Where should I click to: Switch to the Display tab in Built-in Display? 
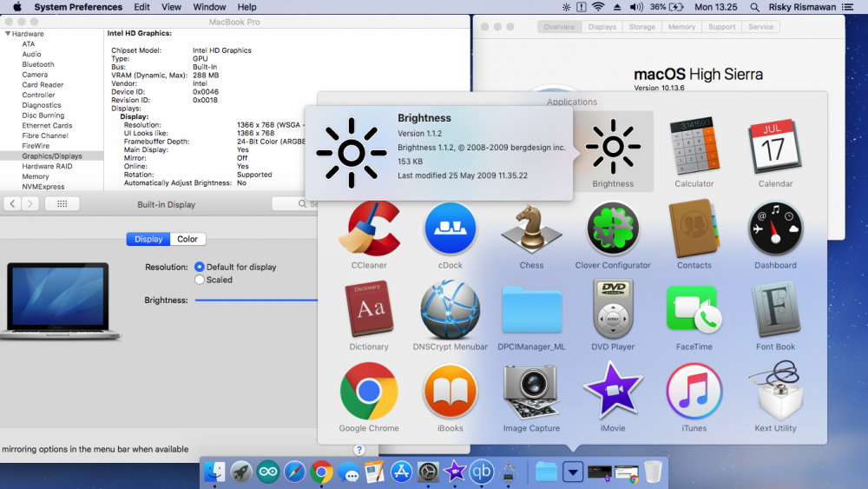click(148, 239)
